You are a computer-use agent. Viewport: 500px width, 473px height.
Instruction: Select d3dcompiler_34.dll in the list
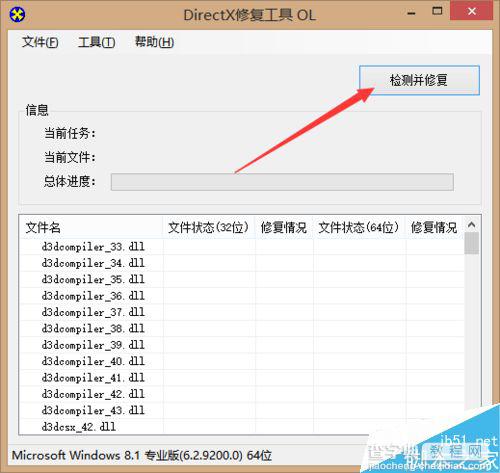point(93,263)
